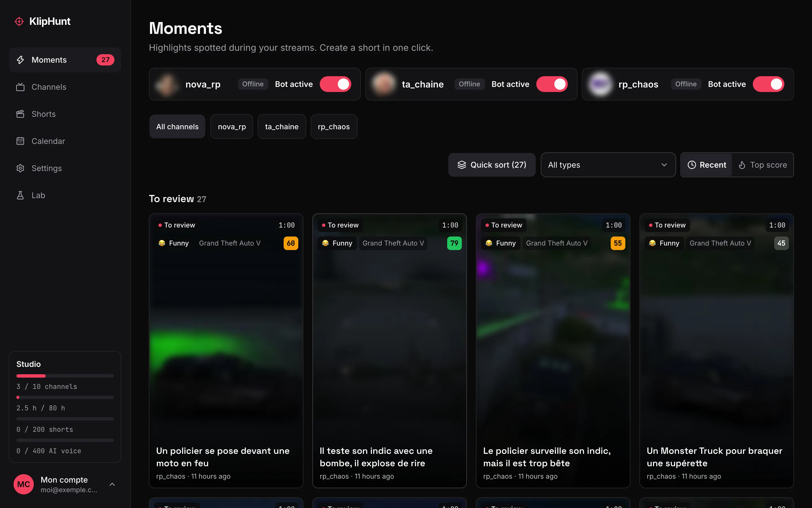
Task: Click the Shorts clapperboard icon
Action: [21, 114]
